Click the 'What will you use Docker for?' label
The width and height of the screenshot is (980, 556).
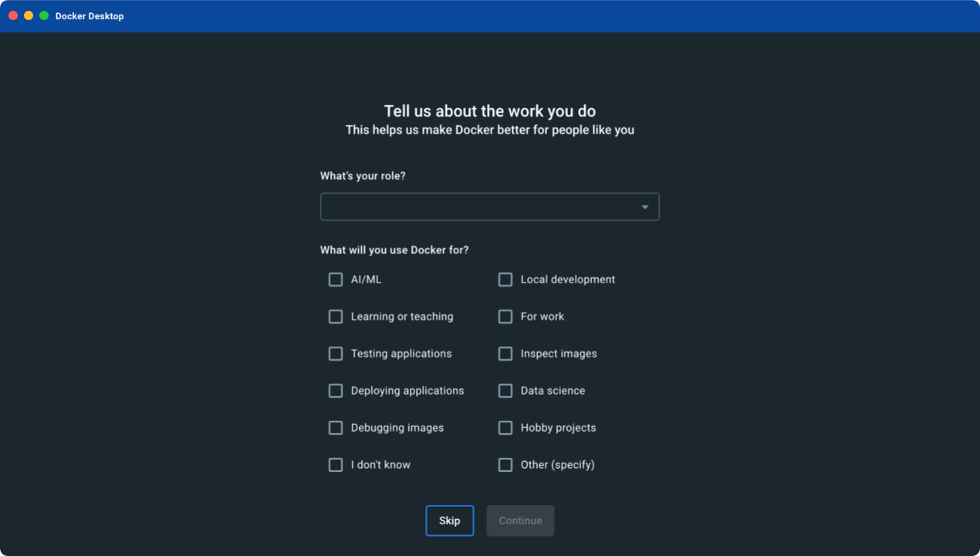[x=394, y=250]
